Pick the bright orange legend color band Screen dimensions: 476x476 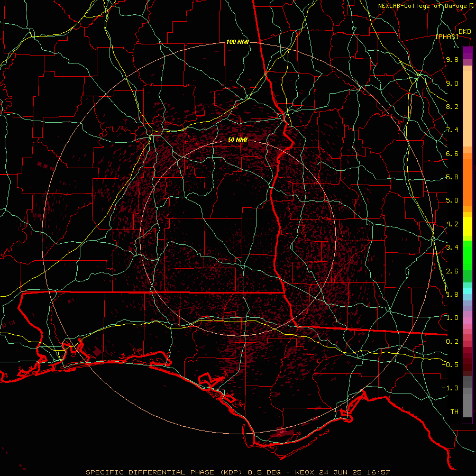[467, 182]
